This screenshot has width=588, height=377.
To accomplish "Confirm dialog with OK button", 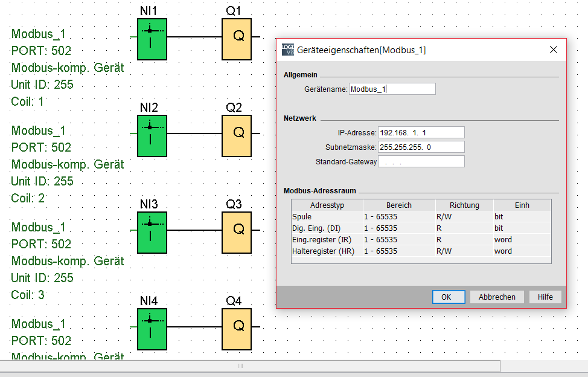I will point(449,297).
